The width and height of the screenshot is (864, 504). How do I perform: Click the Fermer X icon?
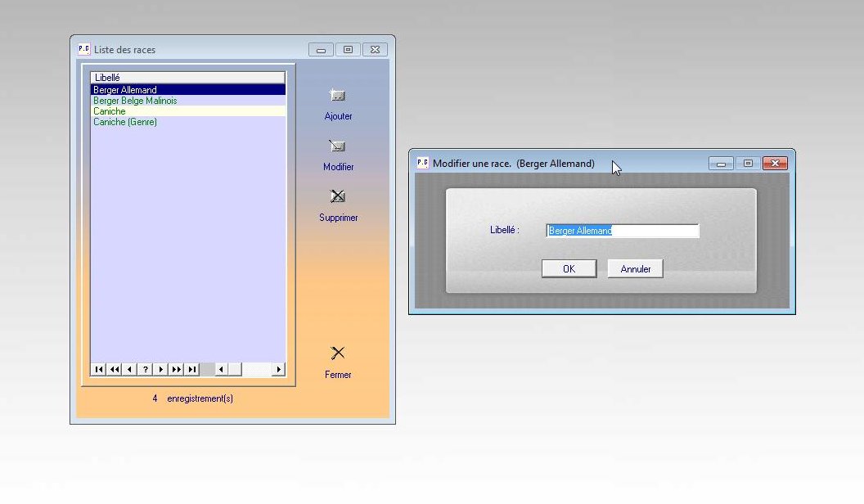(x=337, y=353)
